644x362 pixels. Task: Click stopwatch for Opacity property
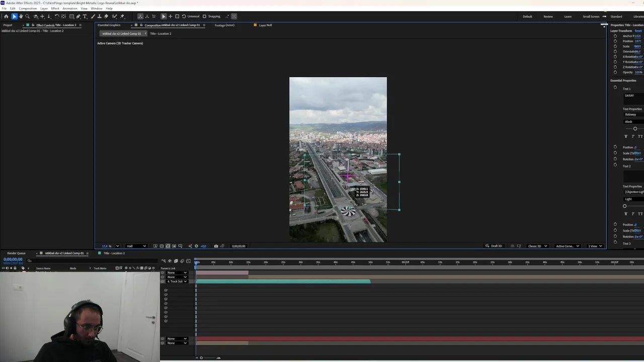[615, 72]
